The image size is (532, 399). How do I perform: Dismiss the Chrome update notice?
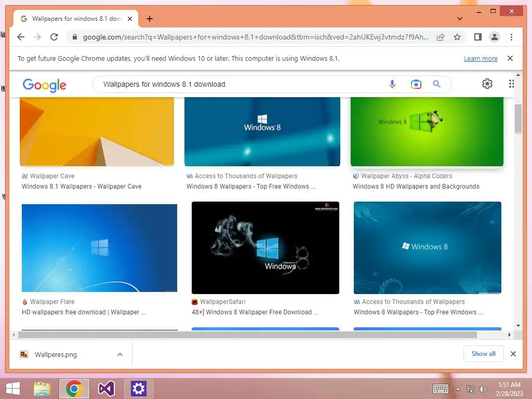510,58
